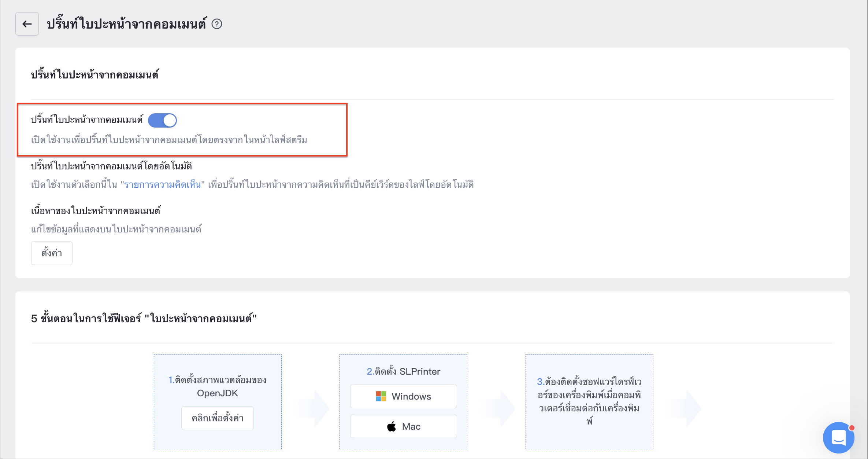Click the Apple logo icon

[x=392, y=426]
